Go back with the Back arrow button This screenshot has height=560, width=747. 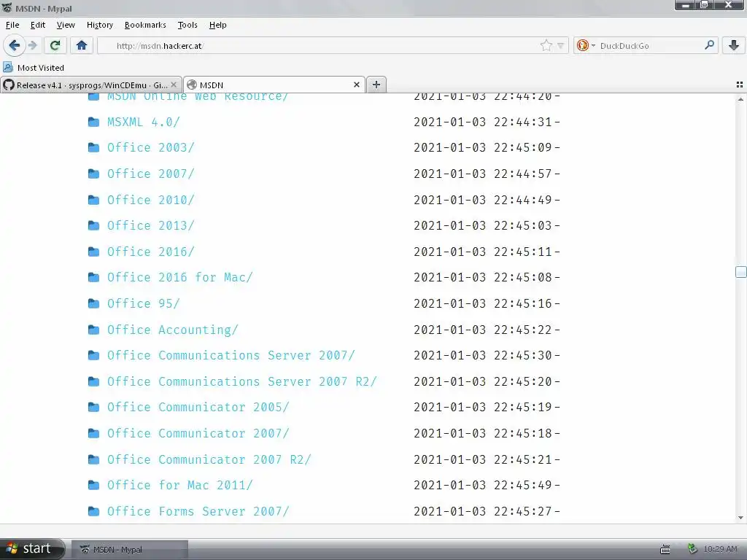click(14, 46)
